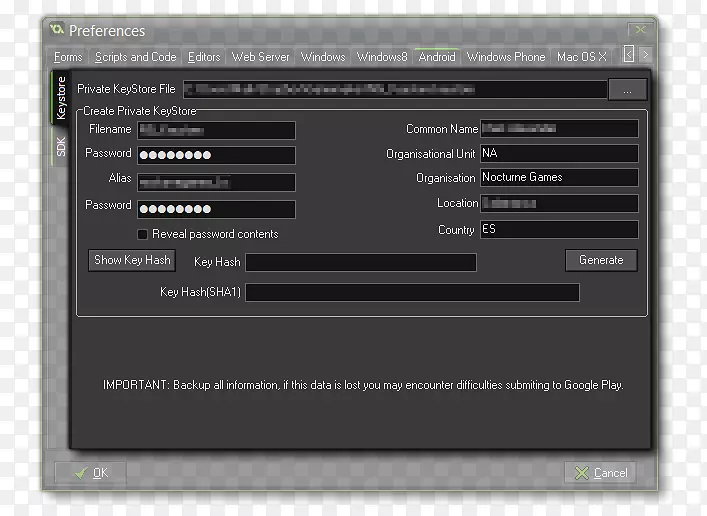Open the Scripts and Code tab
The height and width of the screenshot is (516, 707).
135,57
